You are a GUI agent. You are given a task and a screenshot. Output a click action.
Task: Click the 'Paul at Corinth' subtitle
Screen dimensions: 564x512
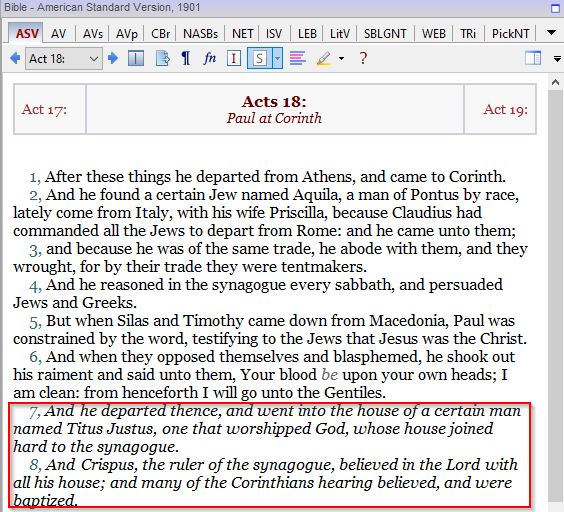[274, 118]
